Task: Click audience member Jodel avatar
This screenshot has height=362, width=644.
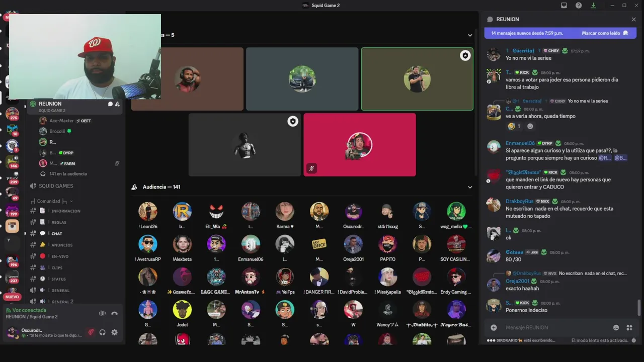Action: click(x=182, y=310)
